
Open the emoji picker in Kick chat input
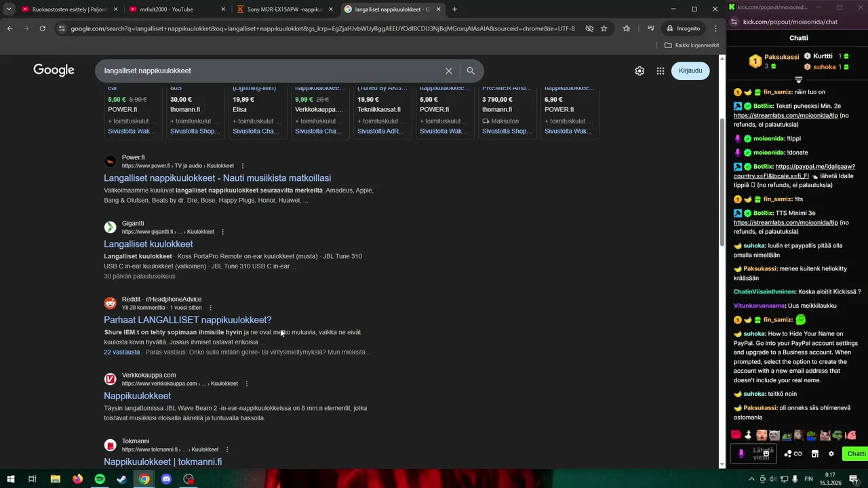[x=767, y=453]
